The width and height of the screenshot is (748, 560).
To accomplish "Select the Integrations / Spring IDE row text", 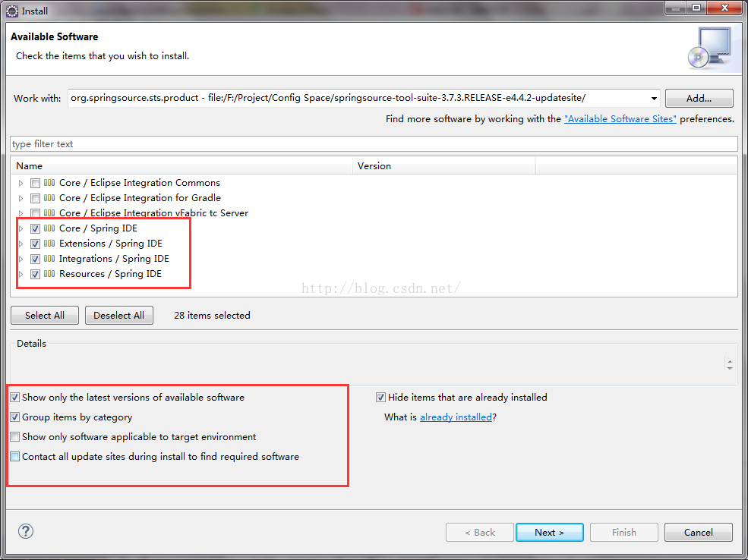I will [114, 259].
